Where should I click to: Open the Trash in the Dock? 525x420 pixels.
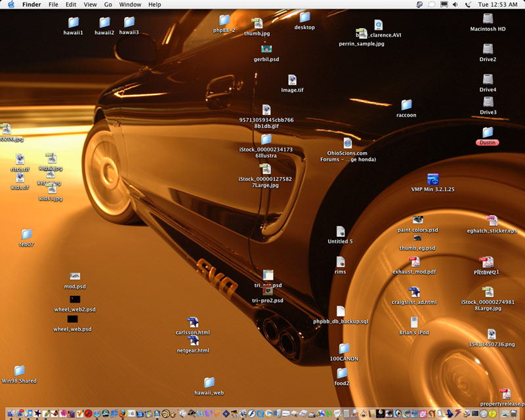point(514,413)
